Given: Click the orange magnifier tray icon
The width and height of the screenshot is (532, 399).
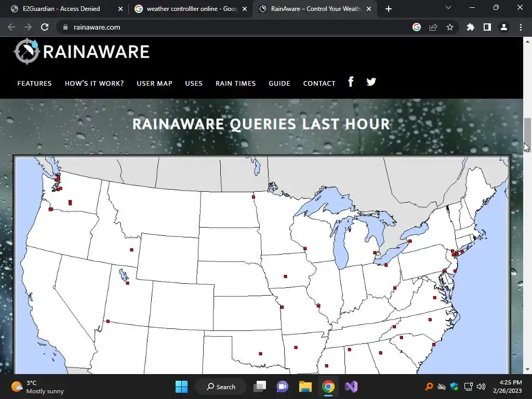Looking at the screenshot, I should (429, 387).
